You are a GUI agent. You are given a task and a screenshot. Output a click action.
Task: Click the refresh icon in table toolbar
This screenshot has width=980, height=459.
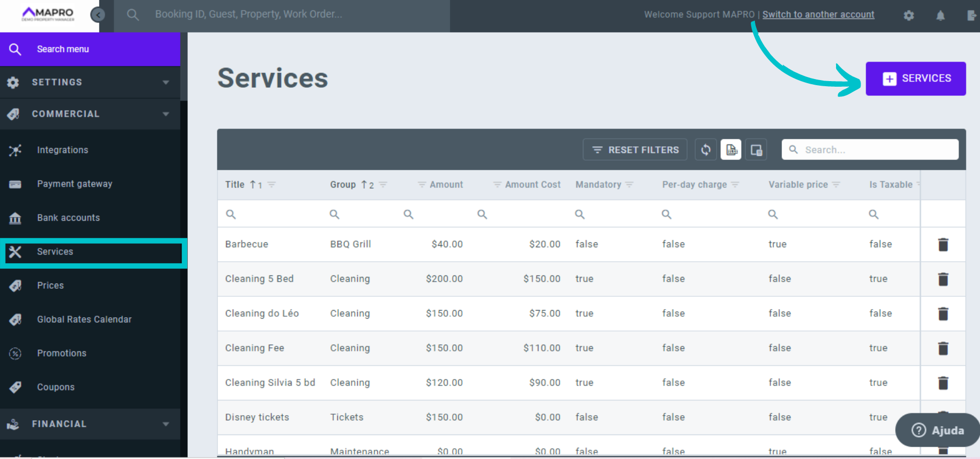coord(705,150)
